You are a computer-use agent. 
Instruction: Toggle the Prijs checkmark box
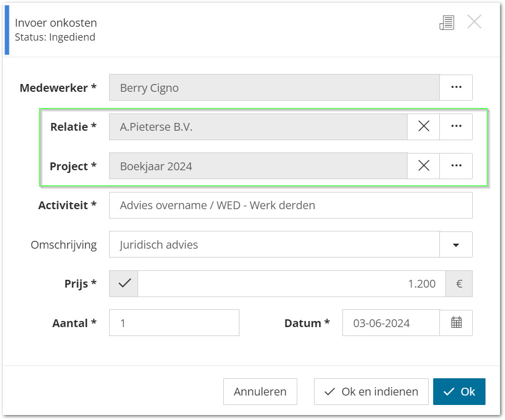coord(124,284)
